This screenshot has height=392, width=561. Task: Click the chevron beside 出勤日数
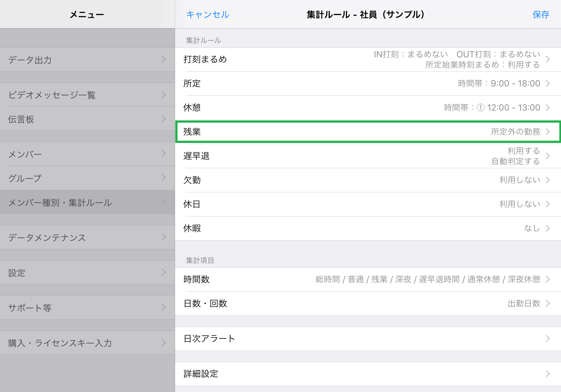coord(548,303)
